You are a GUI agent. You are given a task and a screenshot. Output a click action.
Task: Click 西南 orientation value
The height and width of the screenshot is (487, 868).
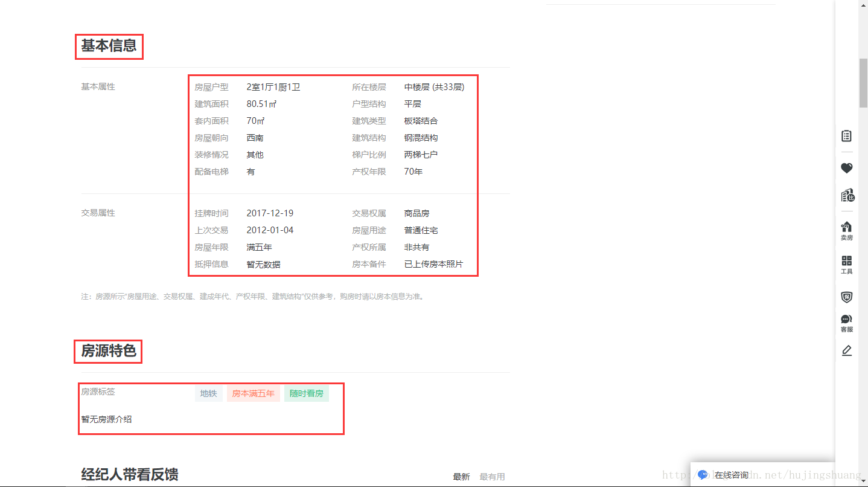pos(255,138)
